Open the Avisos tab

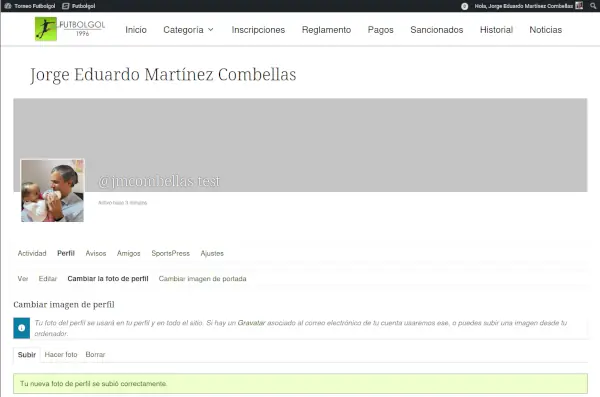pos(96,253)
